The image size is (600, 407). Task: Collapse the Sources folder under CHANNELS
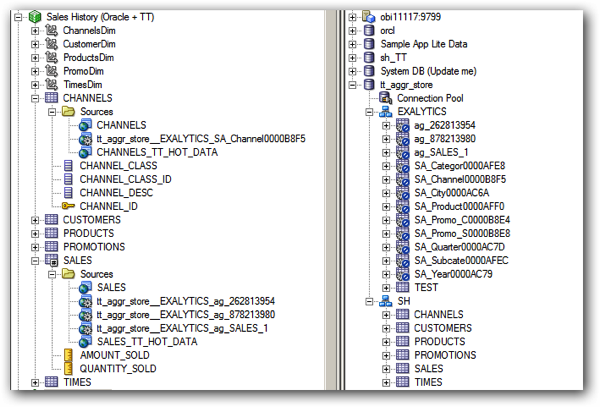click(52, 112)
